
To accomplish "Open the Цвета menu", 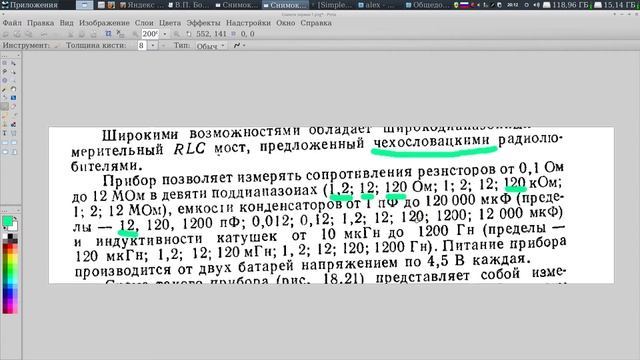I will pos(170,23).
